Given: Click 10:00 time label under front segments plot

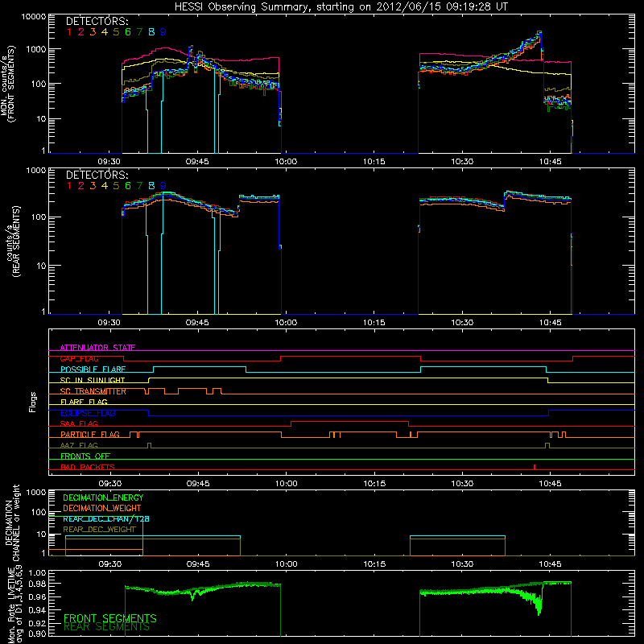Looking at the screenshot, I should click(286, 162).
